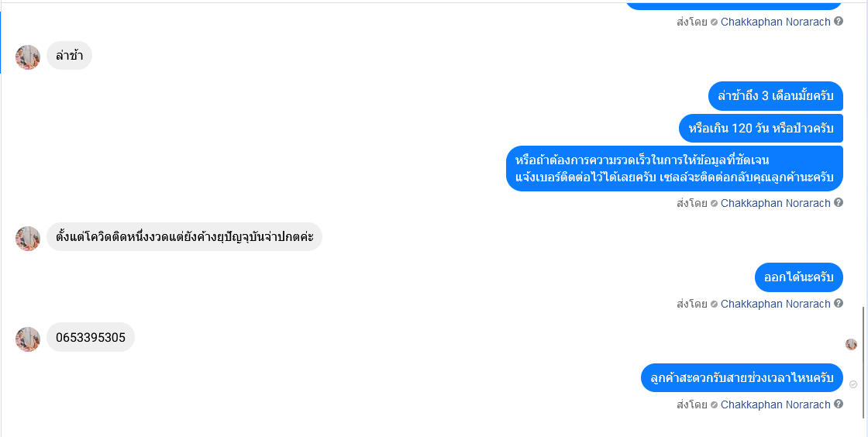This screenshot has width=868, height=437.
Task: Open the topmost Chakkaphan Norarach sender link
Action: tap(776, 22)
